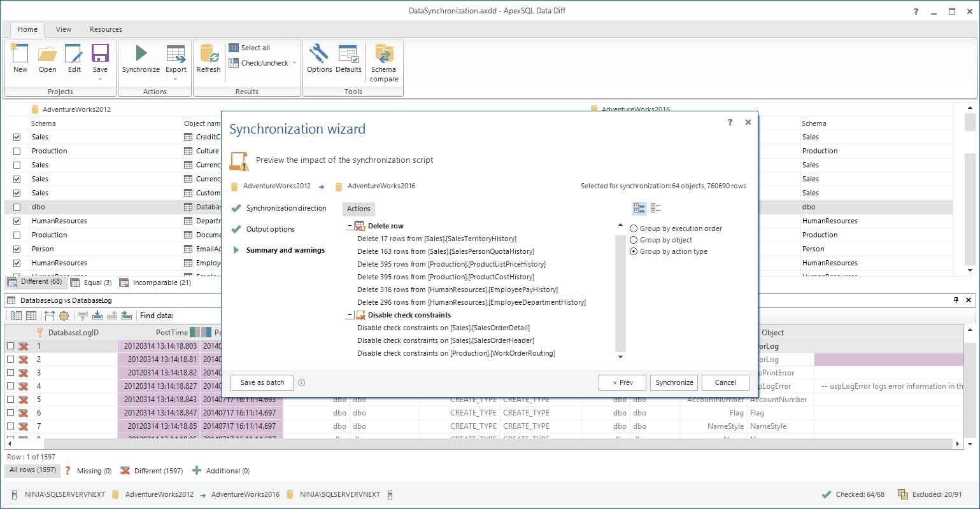Open the Equal (3) results tab
980x509 pixels.
pos(91,282)
